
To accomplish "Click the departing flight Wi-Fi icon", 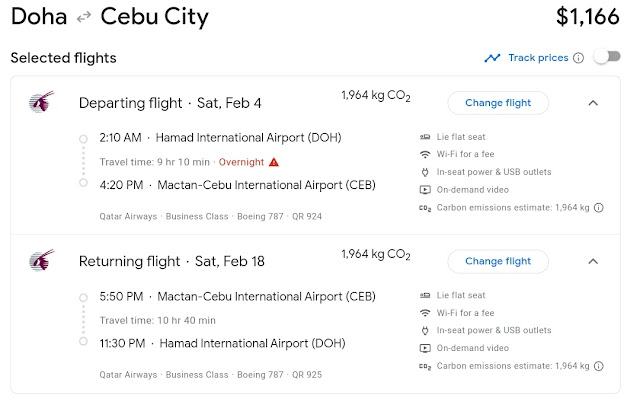I will pos(426,154).
